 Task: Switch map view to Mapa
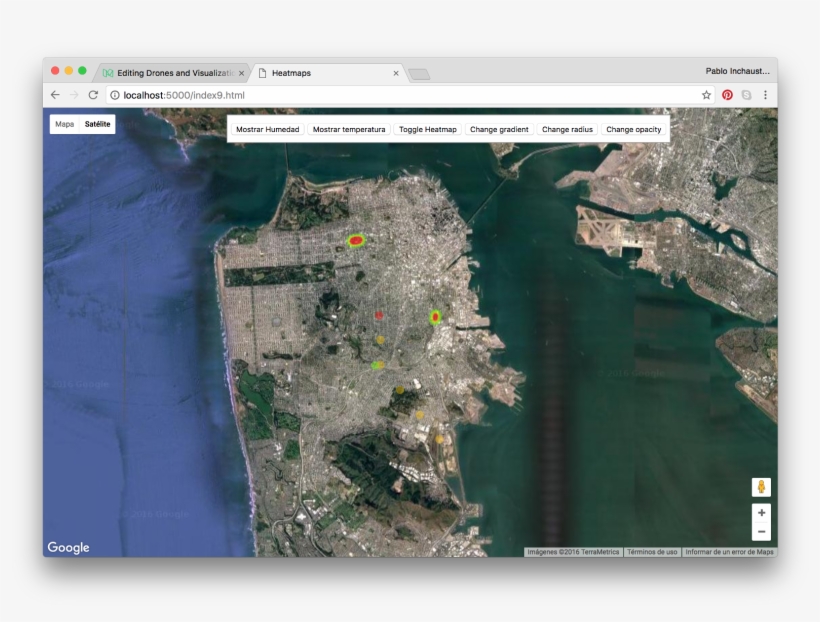coord(64,124)
